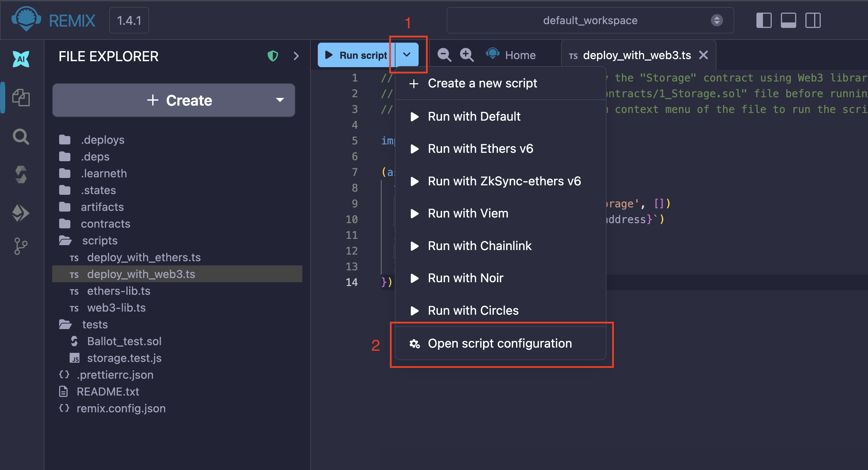The width and height of the screenshot is (868, 470).
Task: Collapse File Explorer with the chevron arrow
Action: (x=296, y=56)
